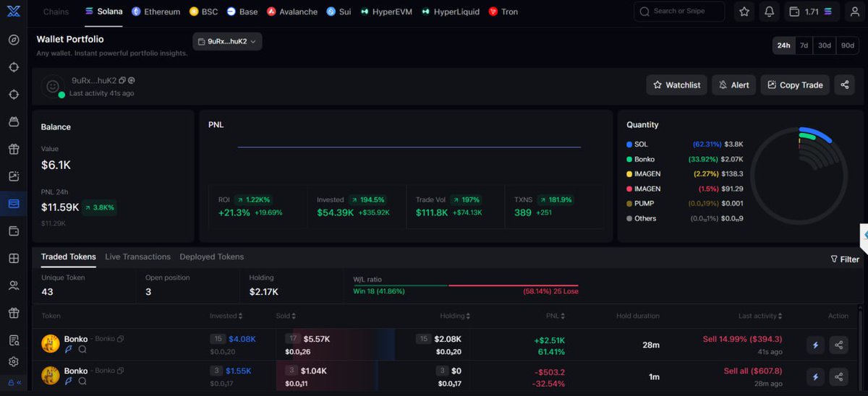Click the Watchlist button
This screenshot has height=396, width=868.
(676, 85)
